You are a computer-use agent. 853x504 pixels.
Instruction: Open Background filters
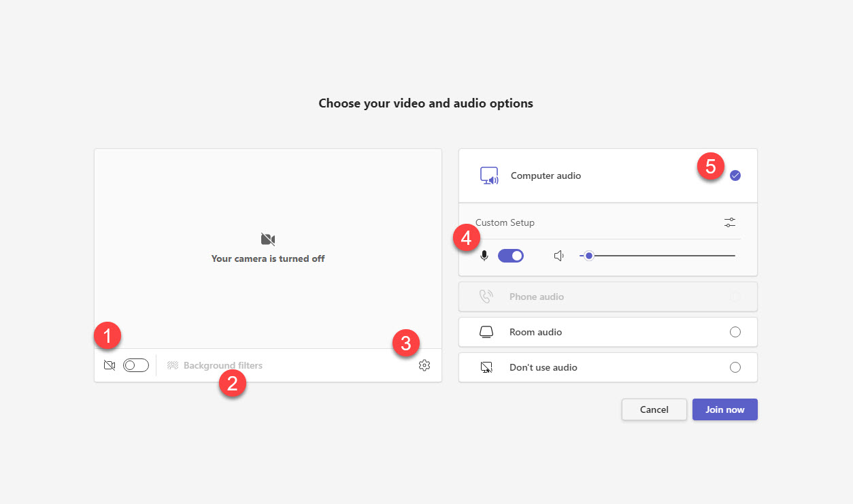(215, 366)
